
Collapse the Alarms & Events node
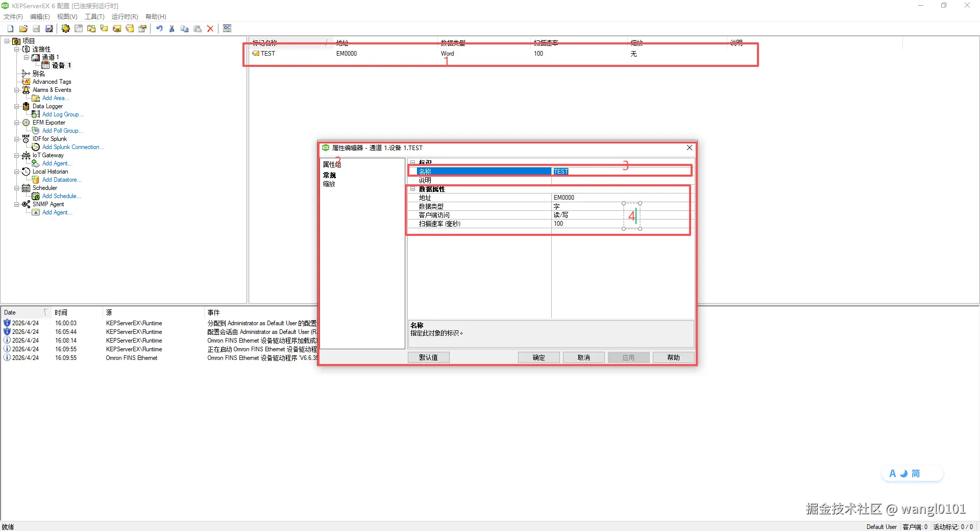17,90
